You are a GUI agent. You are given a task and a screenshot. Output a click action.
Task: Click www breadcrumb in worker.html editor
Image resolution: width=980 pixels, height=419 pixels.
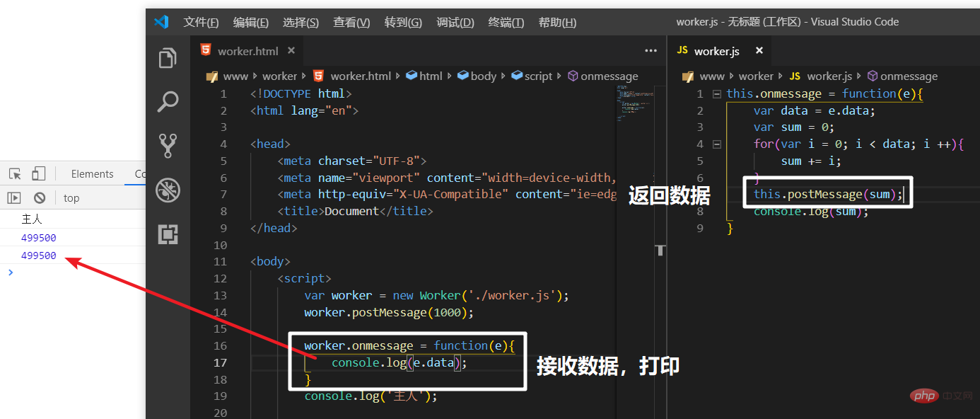[235, 76]
